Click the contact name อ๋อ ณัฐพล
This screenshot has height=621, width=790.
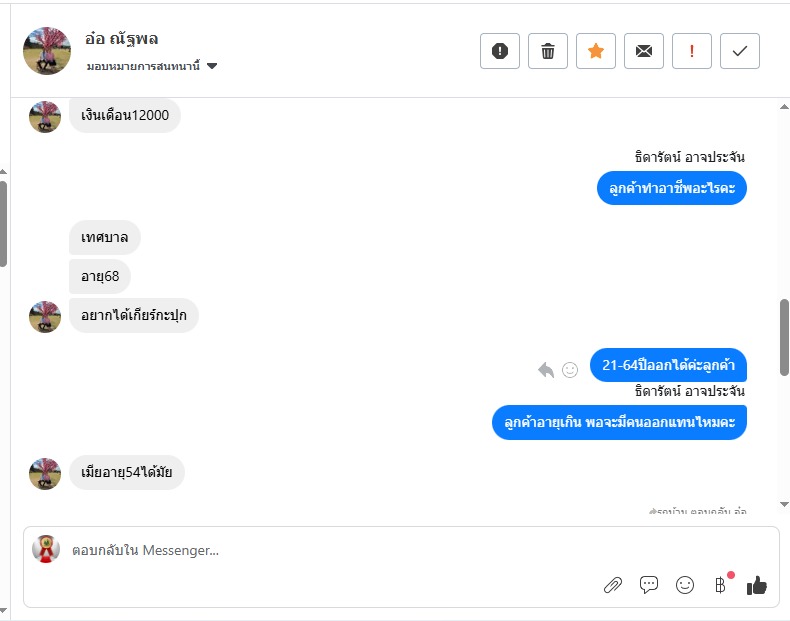tap(122, 39)
